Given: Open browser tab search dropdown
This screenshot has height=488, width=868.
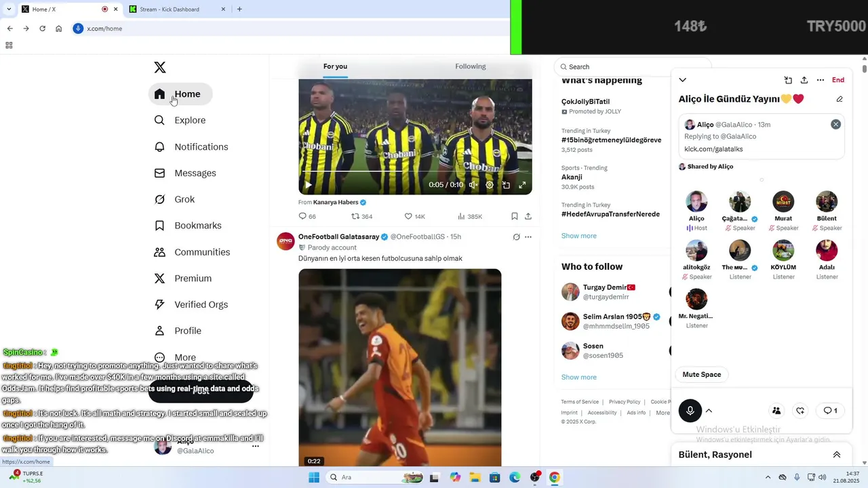Looking at the screenshot, I should tap(8, 9).
